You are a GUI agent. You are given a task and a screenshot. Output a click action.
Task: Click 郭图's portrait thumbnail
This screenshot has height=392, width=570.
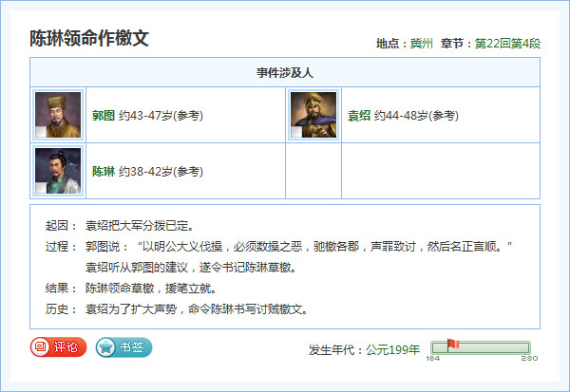58,115
